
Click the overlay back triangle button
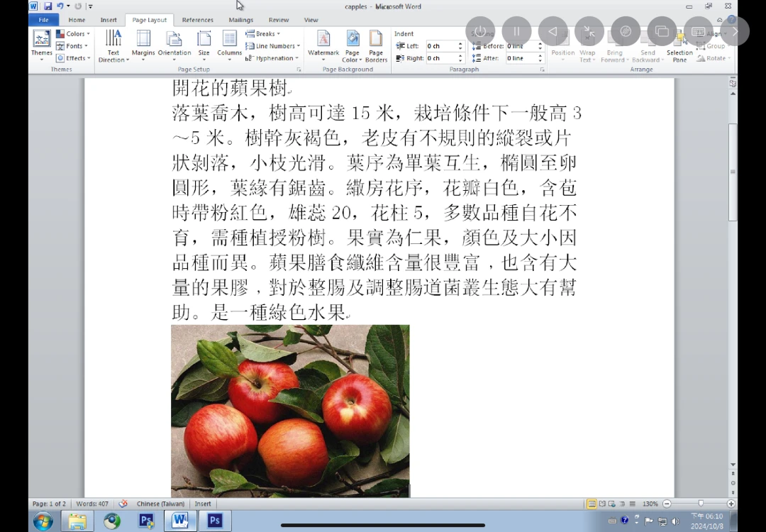553,31
